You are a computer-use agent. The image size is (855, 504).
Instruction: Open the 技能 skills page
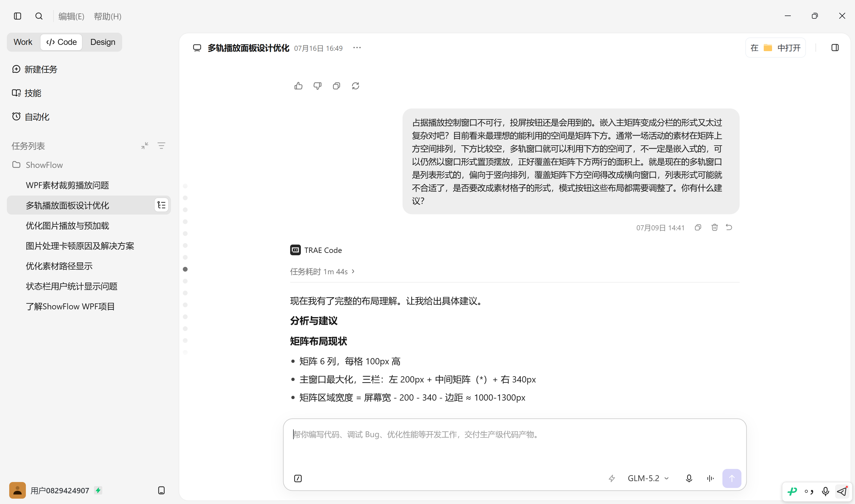point(26,93)
